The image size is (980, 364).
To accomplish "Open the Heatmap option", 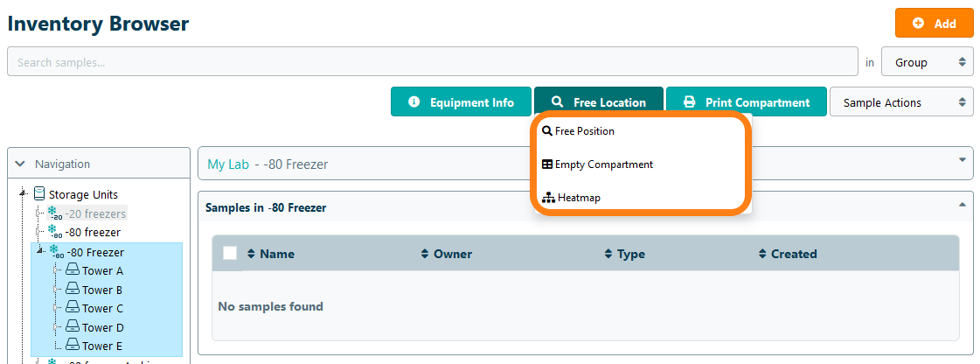I will [578, 198].
